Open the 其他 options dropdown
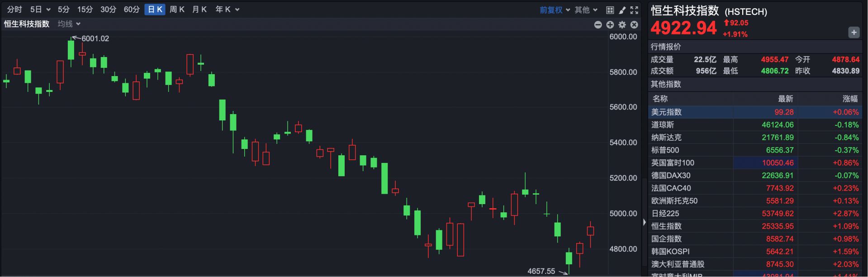The width and height of the screenshot is (868, 277). click(x=586, y=10)
